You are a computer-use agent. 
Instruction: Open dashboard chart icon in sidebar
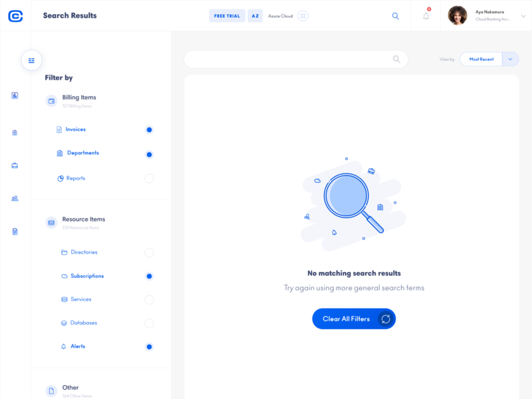[x=15, y=96]
